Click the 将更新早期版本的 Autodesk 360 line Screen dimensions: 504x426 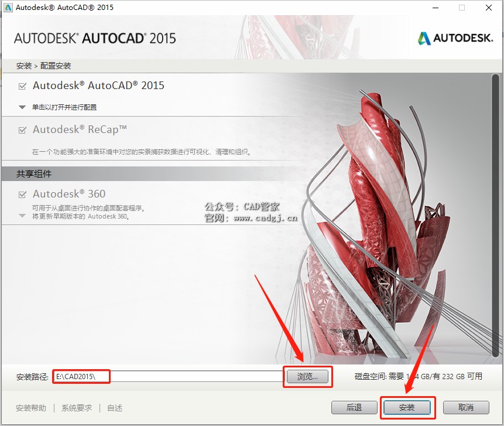coord(81,217)
